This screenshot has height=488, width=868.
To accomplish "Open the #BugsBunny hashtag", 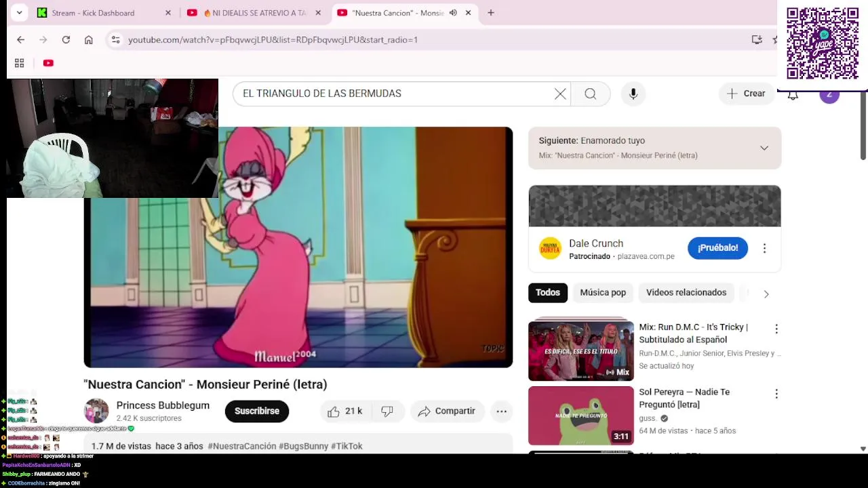I will tap(303, 446).
